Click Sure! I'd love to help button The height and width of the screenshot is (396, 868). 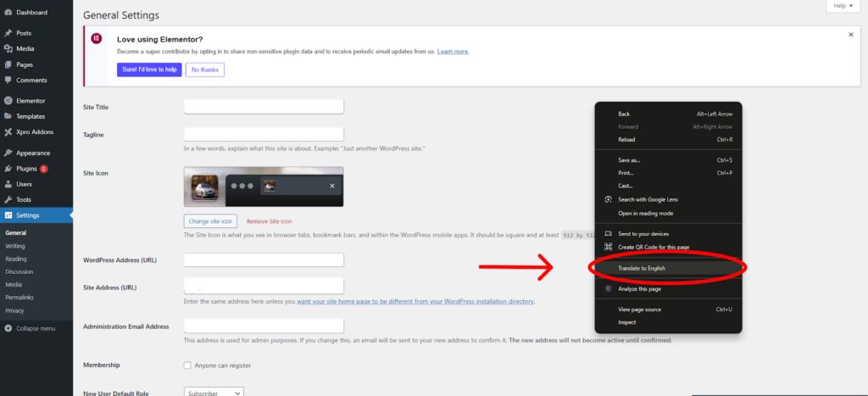[148, 70]
